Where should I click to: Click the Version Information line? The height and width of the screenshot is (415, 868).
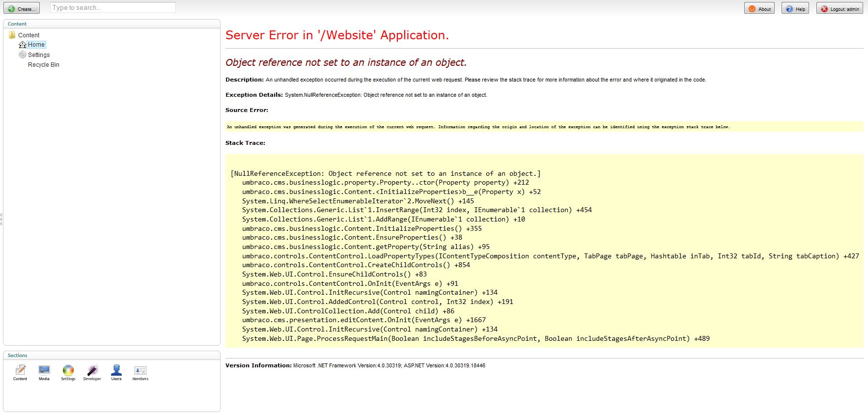coord(355,365)
